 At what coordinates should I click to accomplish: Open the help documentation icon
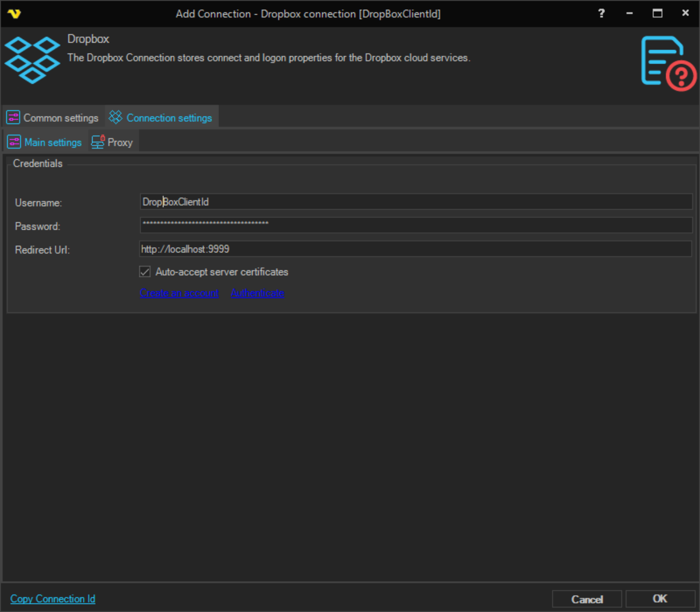668,64
